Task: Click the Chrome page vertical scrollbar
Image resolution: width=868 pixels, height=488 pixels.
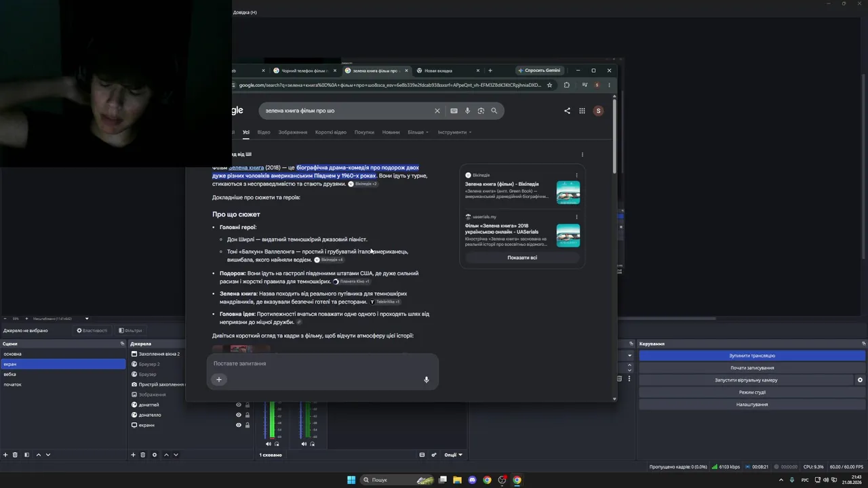Action: click(614, 136)
